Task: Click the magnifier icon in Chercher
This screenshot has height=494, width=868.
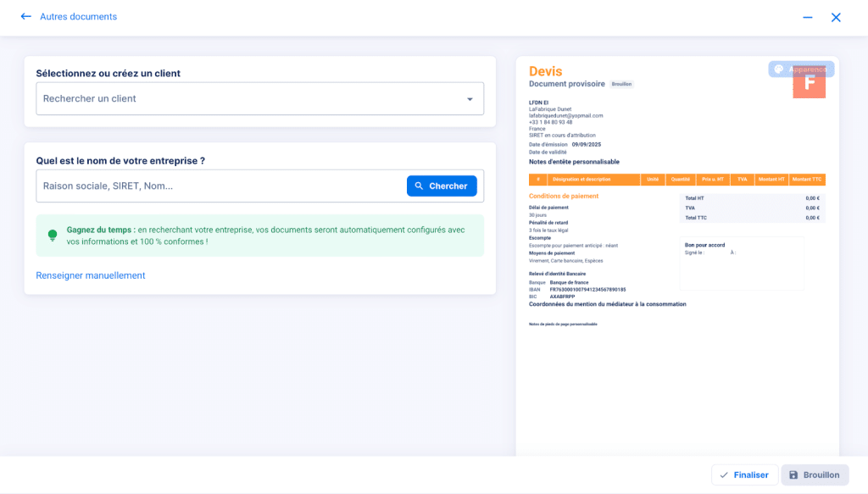Action: coord(419,186)
